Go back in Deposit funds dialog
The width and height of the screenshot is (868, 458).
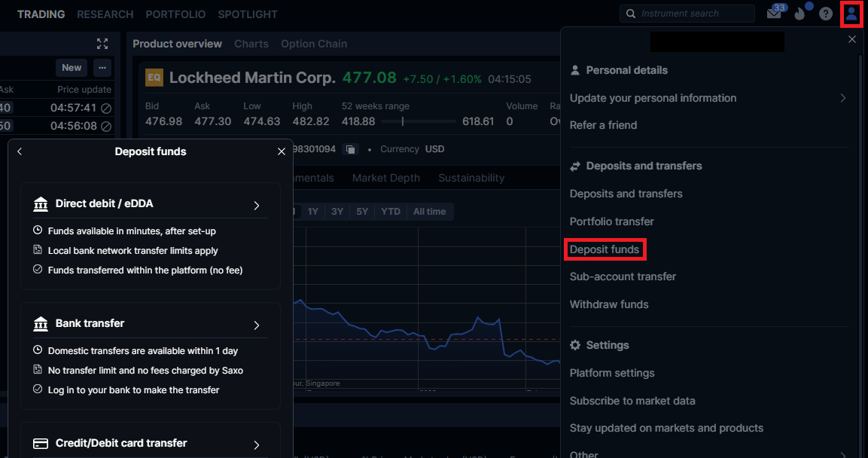coord(20,151)
